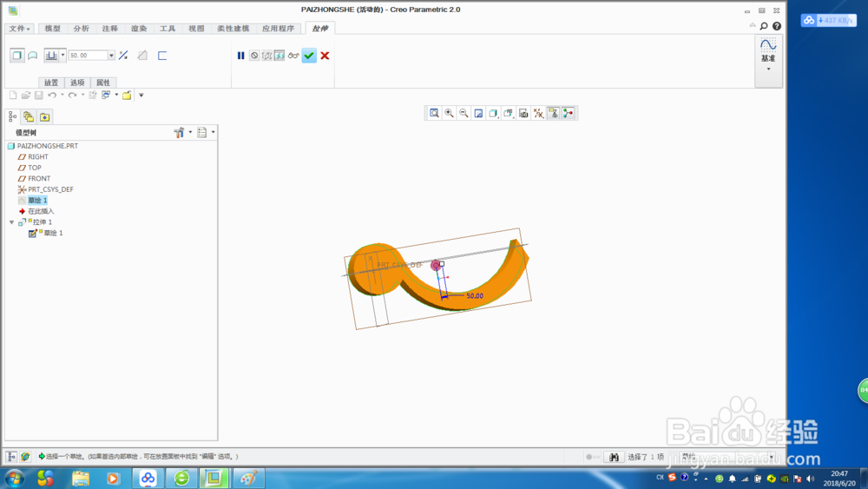This screenshot has width=868, height=489.
Task: Open the view manager icon
Action: click(x=523, y=113)
